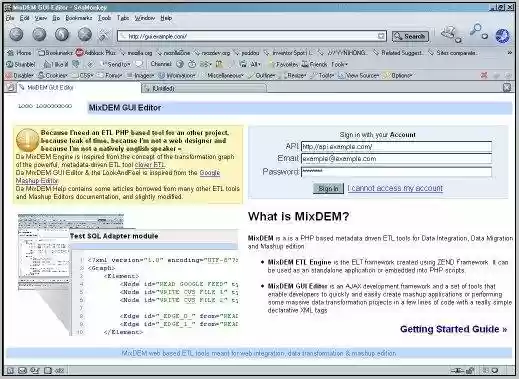
Task: Open the Disable menu in Web Developer toolbar
Action: [x=20, y=76]
